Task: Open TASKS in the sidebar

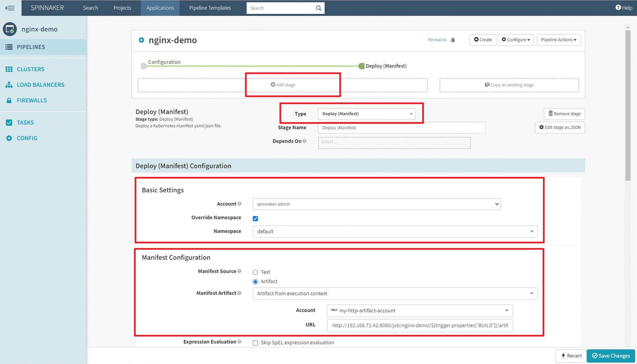Action: click(x=25, y=123)
